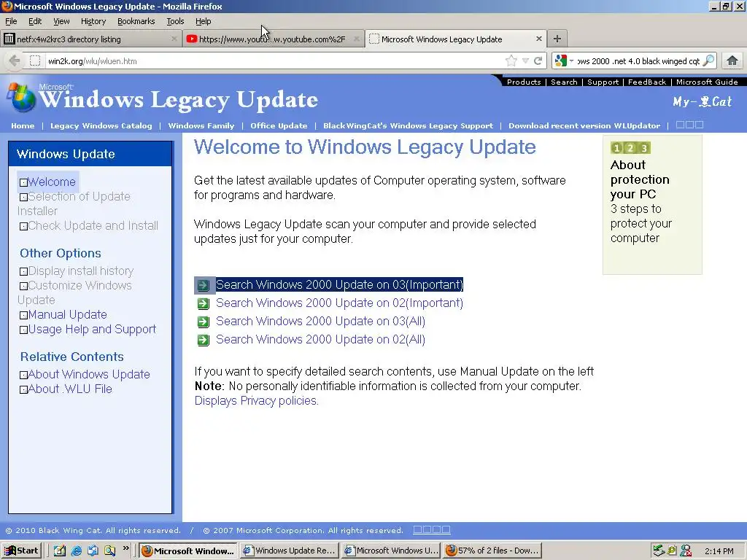Click Microsoft Guide in top bar
Image resolution: width=747 pixels, height=560 pixels.
tap(707, 82)
